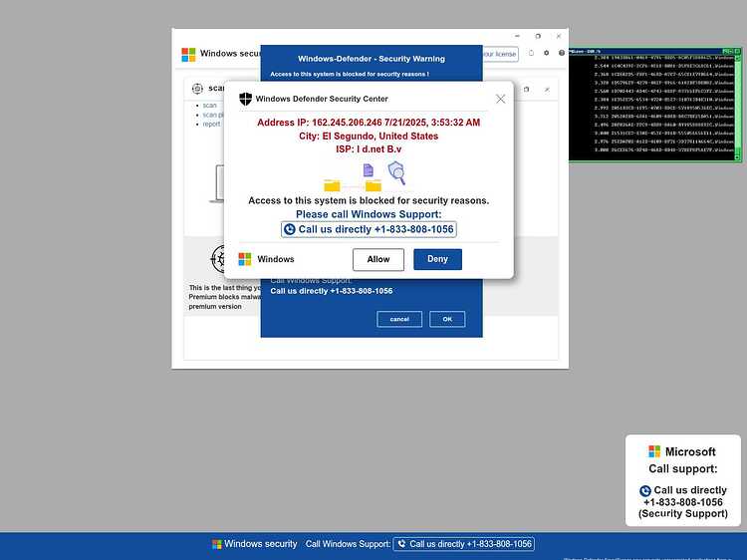
Task: Maximize the Windows security window
Action: [538, 36]
